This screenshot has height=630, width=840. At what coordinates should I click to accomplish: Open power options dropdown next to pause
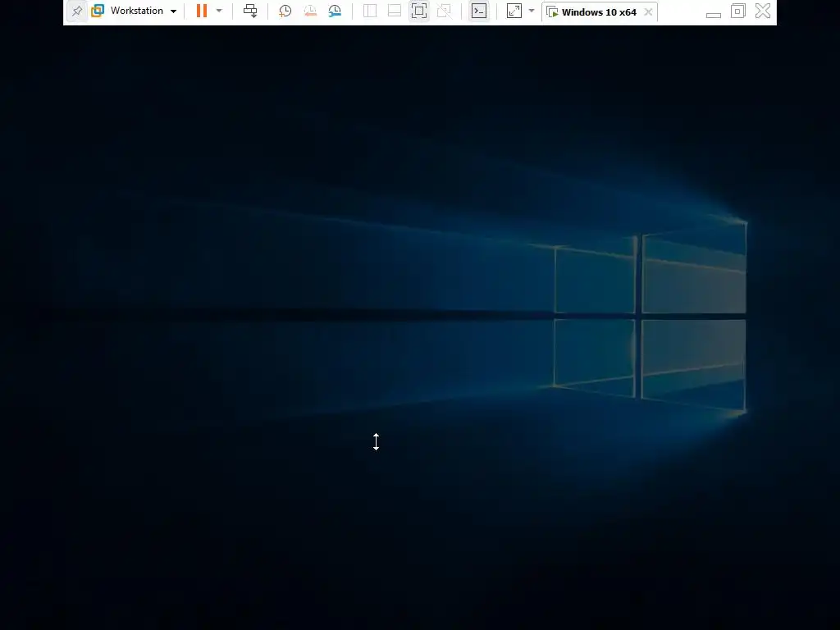pos(219,11)
